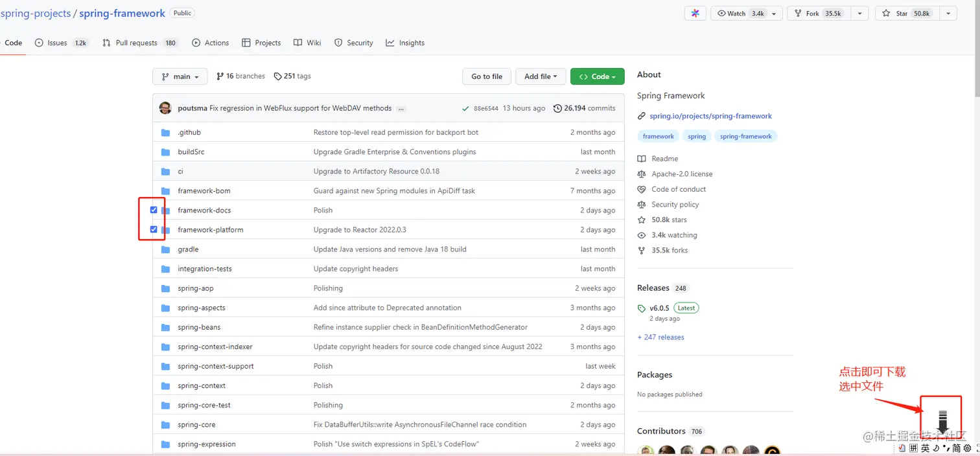Open the spring-context-indexer folder
The width and height of the screenshot is (980, 456).
tap(215, 347)
